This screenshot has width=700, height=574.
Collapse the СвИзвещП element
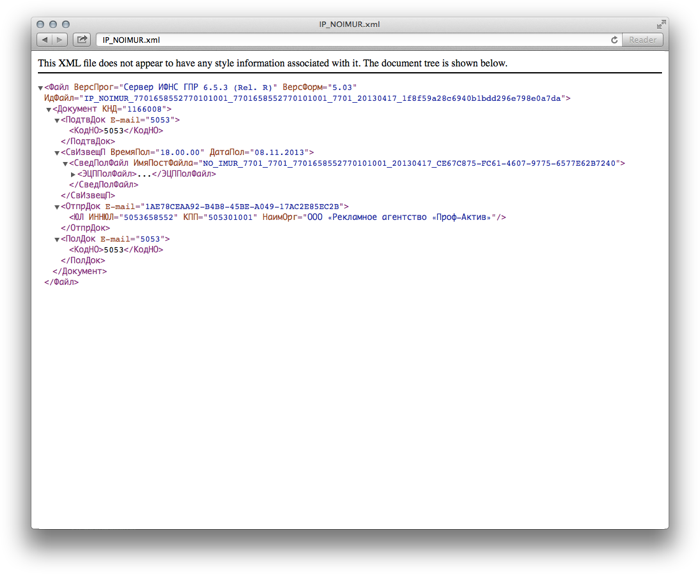pos(57,153)
